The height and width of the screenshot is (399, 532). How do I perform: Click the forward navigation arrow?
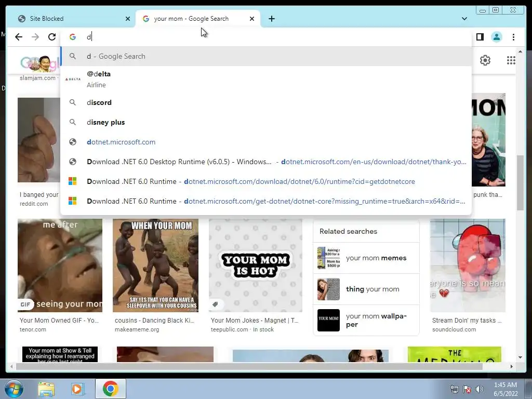tap(35, 37)
